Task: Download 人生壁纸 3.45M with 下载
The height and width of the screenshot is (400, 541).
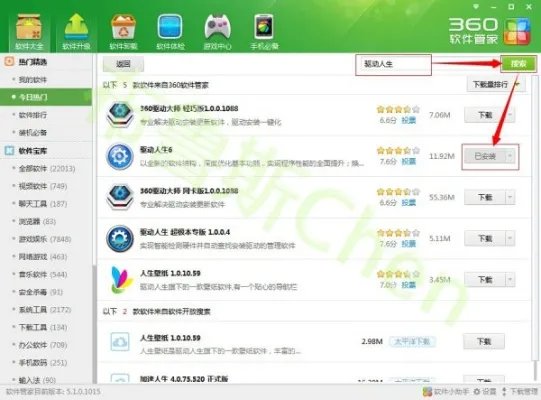Action: tap(485, 280)
